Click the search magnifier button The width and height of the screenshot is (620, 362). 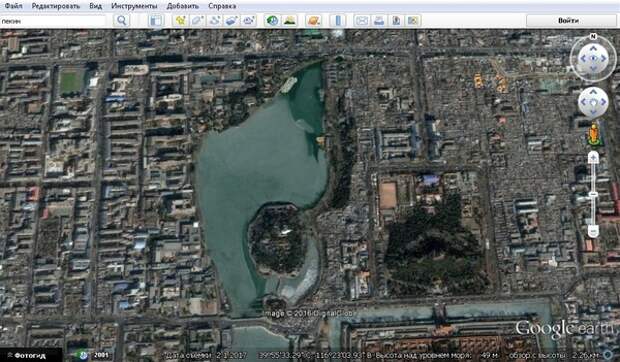pos(121,21)
